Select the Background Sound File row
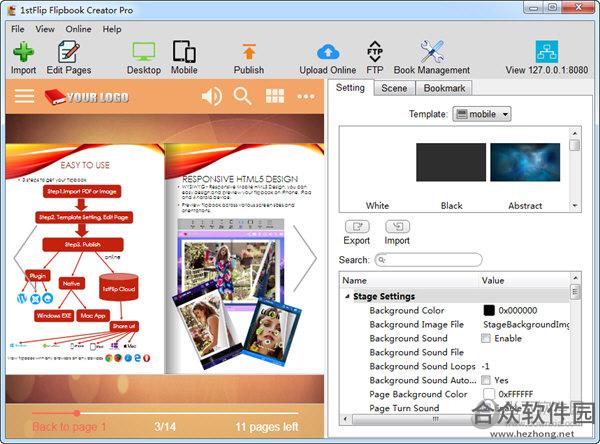This screenshot has height=444, width=600. [x=455, y=352]
